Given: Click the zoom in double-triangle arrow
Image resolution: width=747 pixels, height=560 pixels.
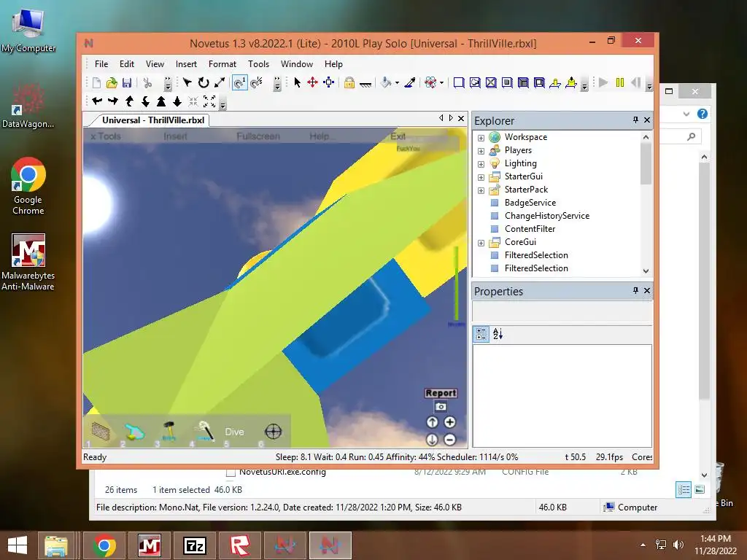Looking at the screenshot, I should [x=161, y=101].
